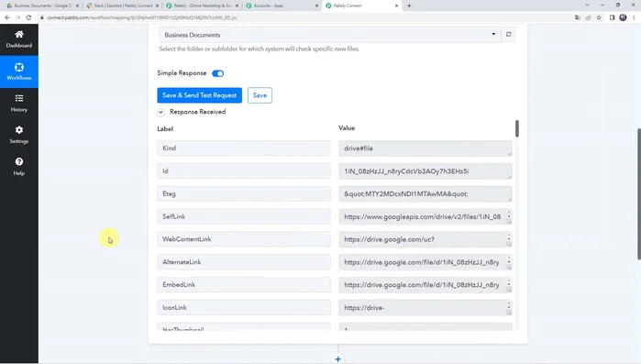Click the Value column header
Viewport: 641px width, 364px height.
347,127
